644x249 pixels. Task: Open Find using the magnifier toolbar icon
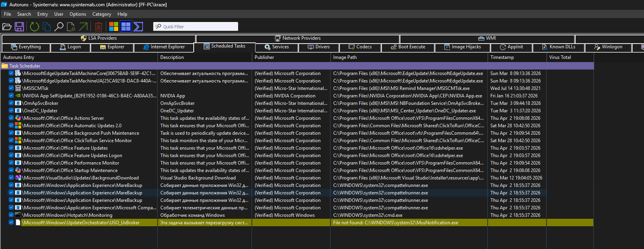coord(59,27)
